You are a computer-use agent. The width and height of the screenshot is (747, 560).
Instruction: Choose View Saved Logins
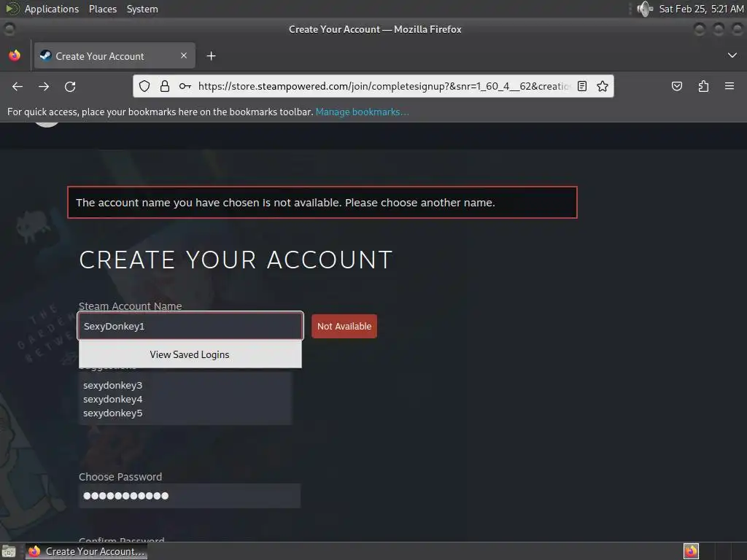coord(190,355)
